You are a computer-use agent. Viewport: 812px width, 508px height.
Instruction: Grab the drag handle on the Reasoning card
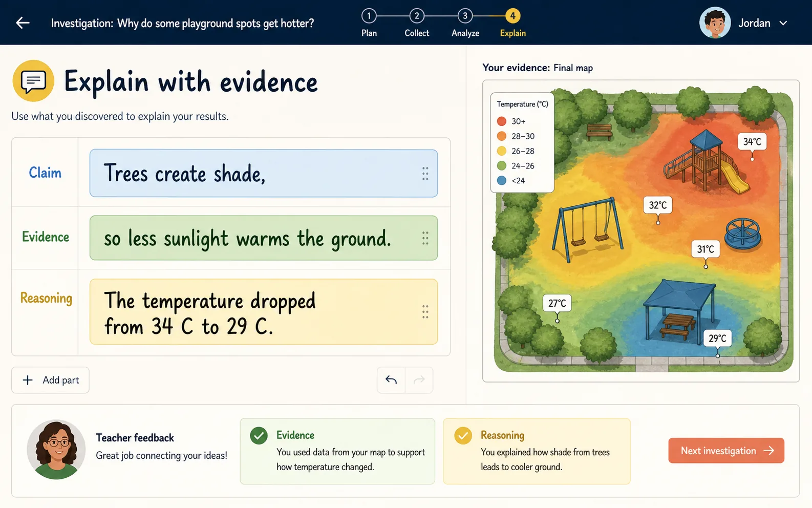click(425, 312)
